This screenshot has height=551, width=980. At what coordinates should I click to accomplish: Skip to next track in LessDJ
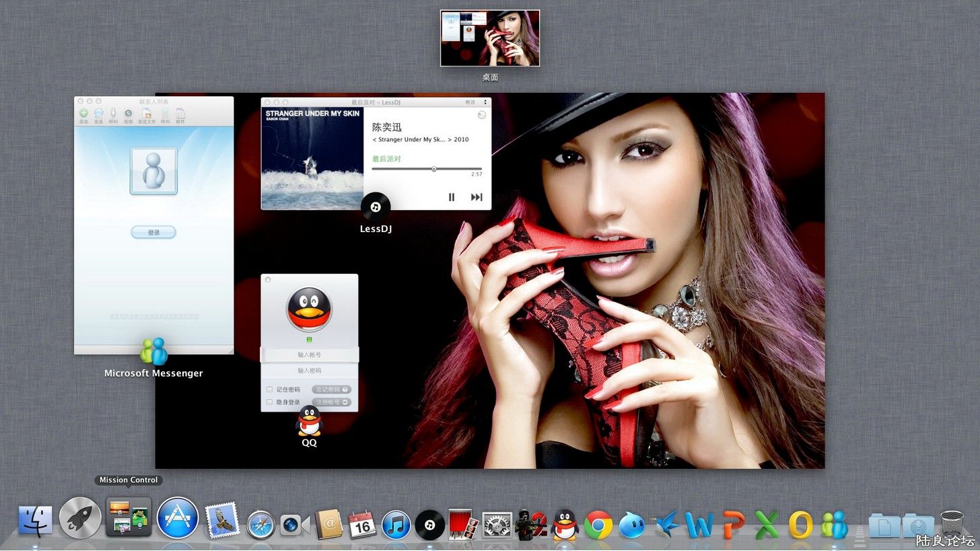pos(477,197)
